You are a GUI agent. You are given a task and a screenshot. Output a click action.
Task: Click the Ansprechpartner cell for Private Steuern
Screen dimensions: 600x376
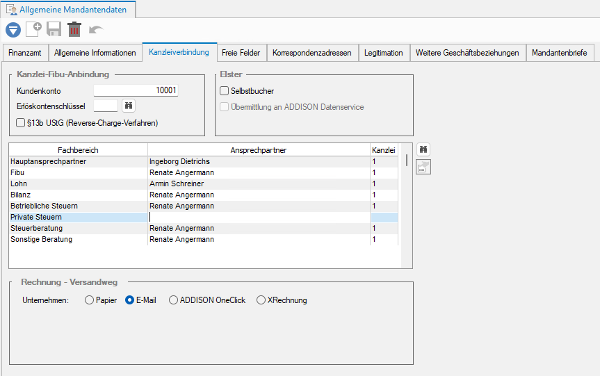click(x=259, y=217)
